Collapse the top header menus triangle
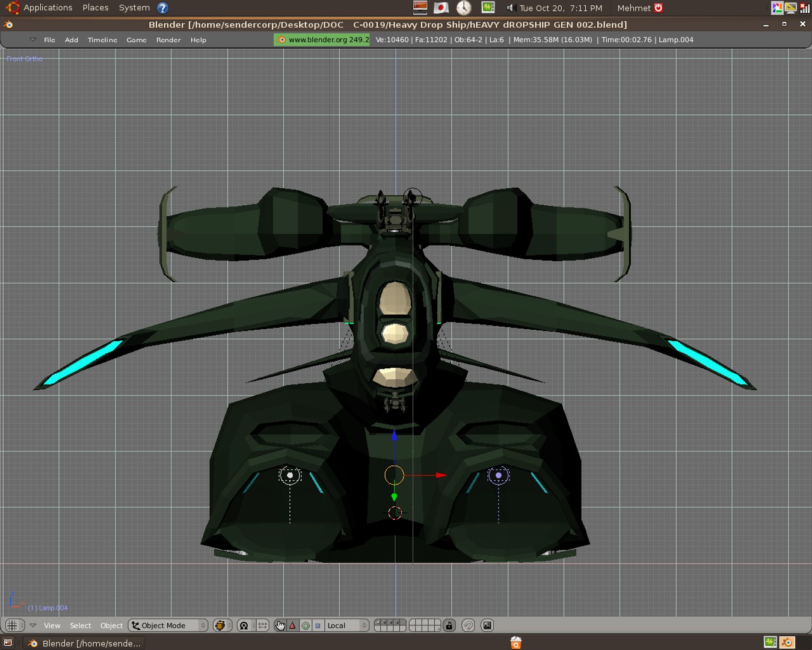 pyautogui.click(x=33, y=40)
